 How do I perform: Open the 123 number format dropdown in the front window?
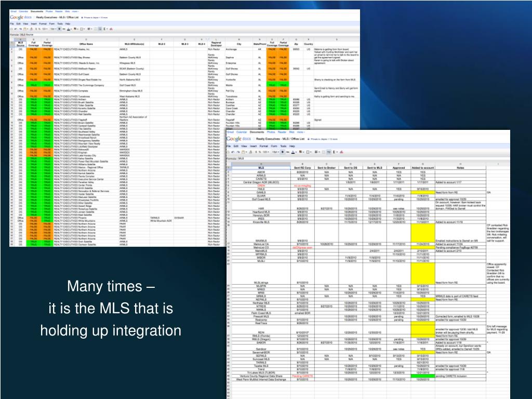(266, 152)
